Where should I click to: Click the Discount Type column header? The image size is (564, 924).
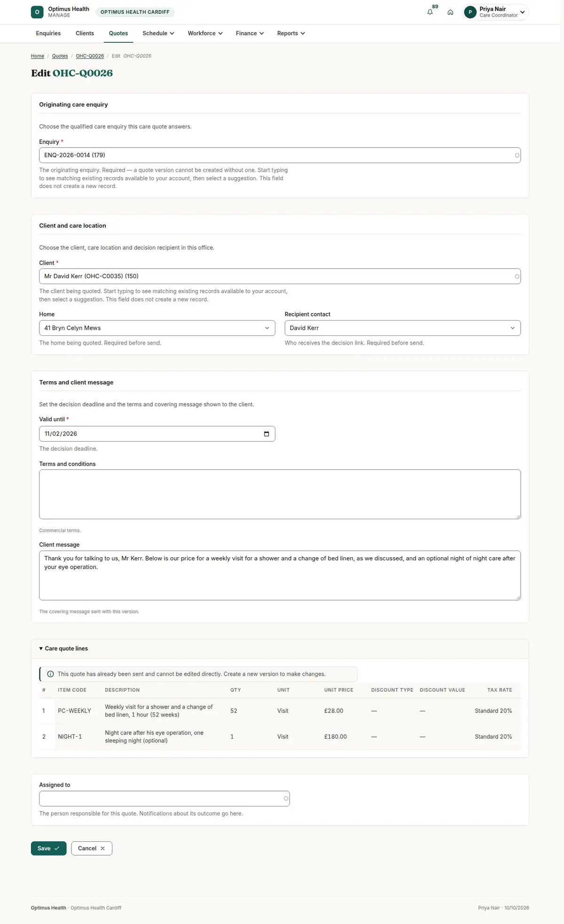click(392, 690)
